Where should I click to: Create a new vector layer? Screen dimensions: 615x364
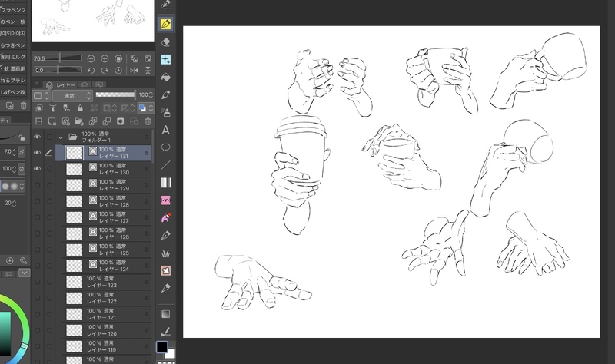[x=65, y=121]
